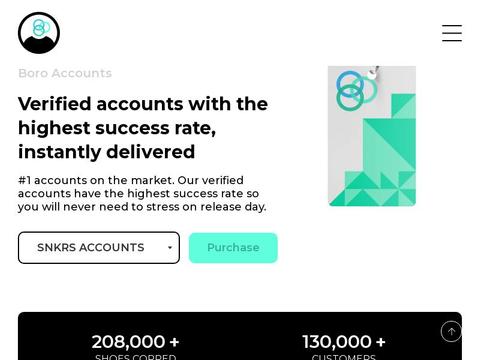
Task: Select the SNKRS ACCOUNTS text in combo box
Action: (91, 248)
